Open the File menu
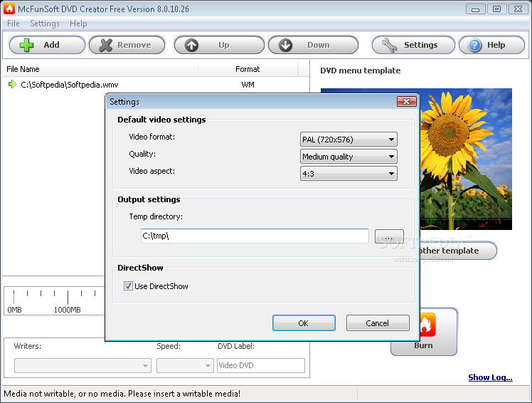The height and width of the screenshot is (403, 532). click(x=14, y=23)
